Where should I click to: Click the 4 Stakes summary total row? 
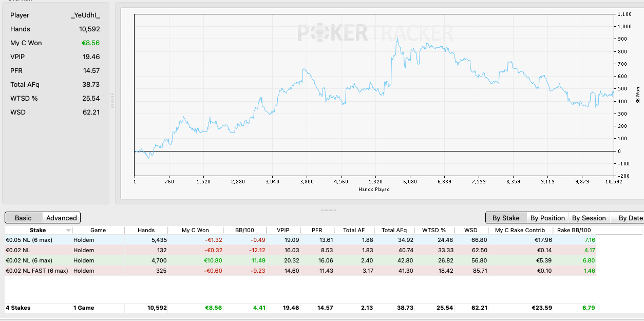(x=300, y=308)
